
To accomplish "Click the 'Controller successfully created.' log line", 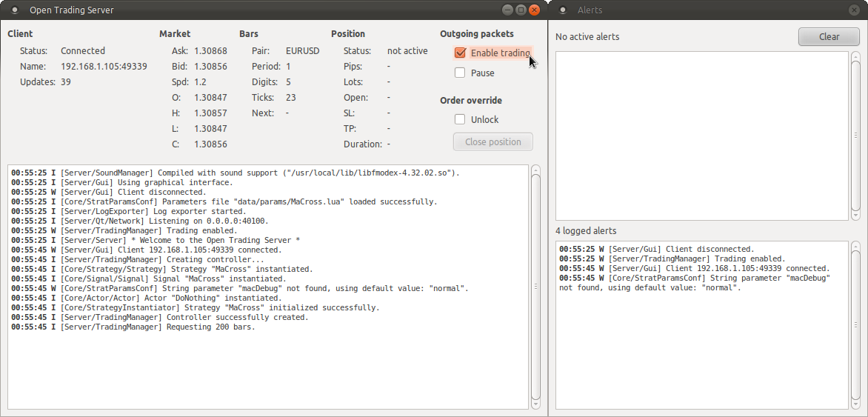I will tap(159, 318).
